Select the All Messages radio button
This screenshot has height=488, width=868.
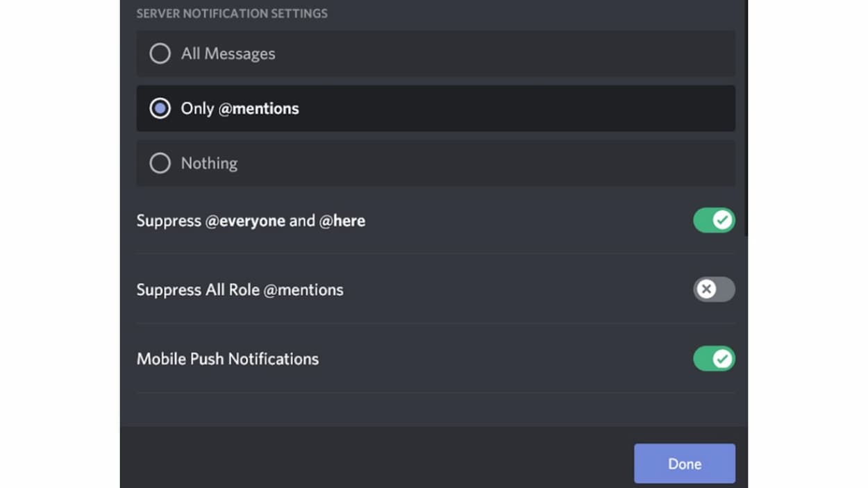[x=160, y=53]
